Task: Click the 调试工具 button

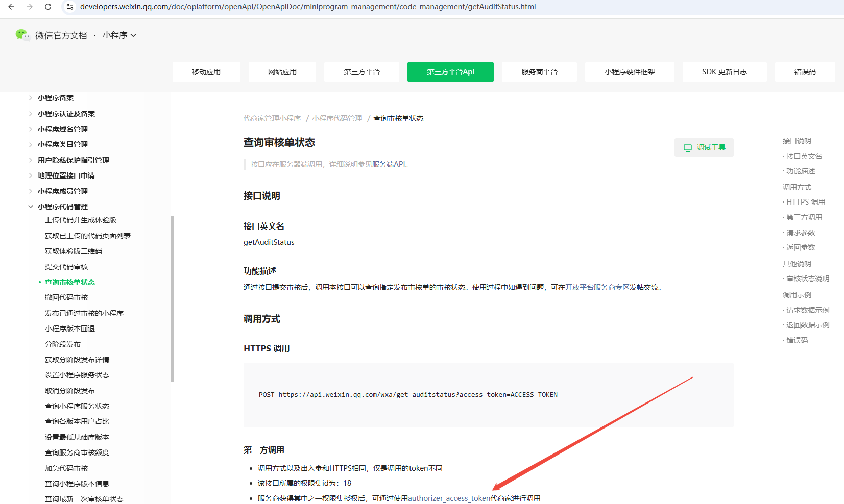Action: [x=704, y=147]
